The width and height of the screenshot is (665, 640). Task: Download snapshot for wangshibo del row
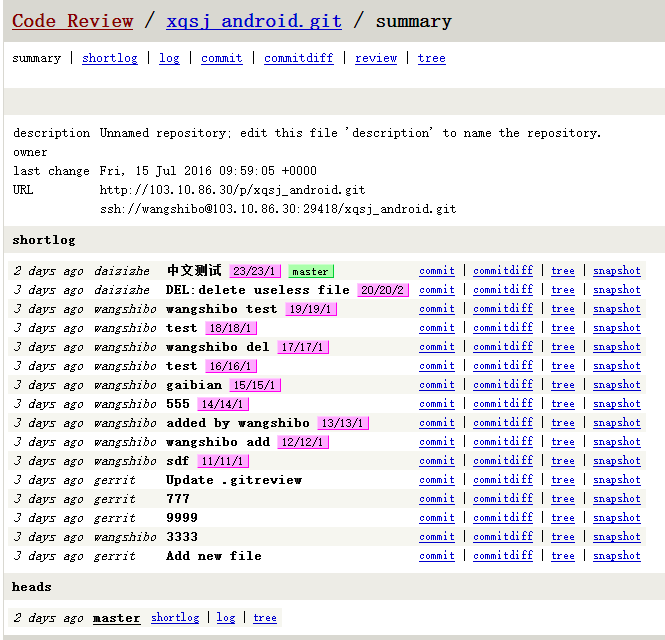(617, 347)
